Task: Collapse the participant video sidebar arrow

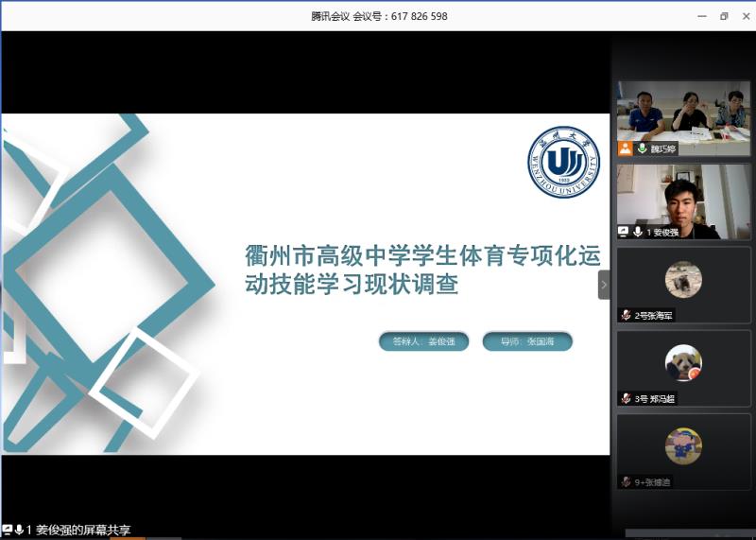Action: pyautogui.click(x=604, y=285)
